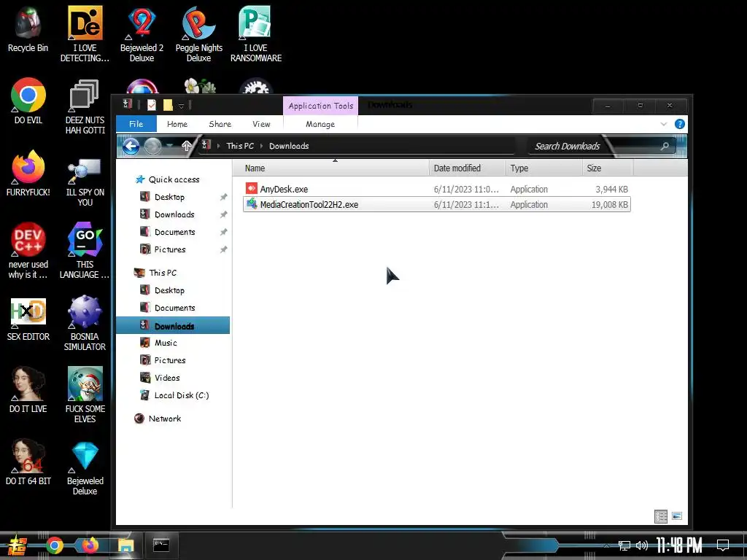Select the AnyDesk.exe file
747x560 pixels.
pyautogui.click(x=437, y=189)
